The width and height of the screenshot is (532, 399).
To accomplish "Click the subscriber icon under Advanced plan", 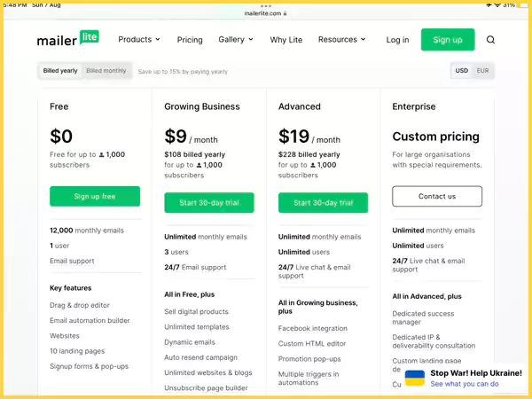I will [313, 165].
